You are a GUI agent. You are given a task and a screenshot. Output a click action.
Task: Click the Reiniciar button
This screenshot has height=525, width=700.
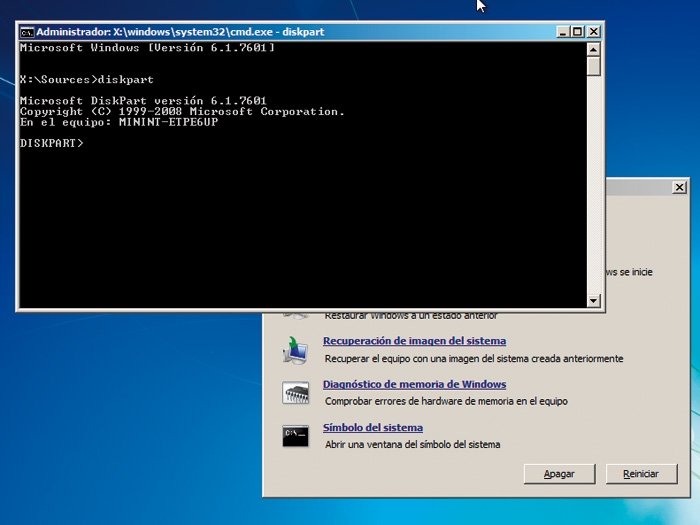(641, 474)
